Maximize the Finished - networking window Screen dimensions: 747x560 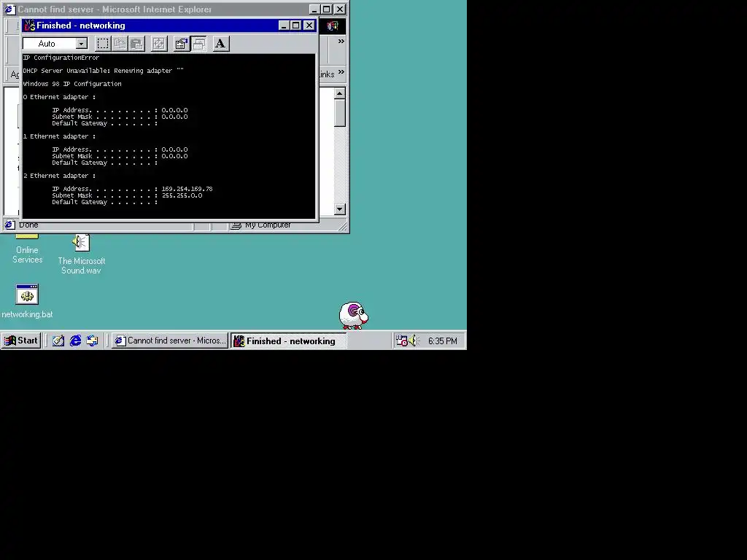coord(296,26)
